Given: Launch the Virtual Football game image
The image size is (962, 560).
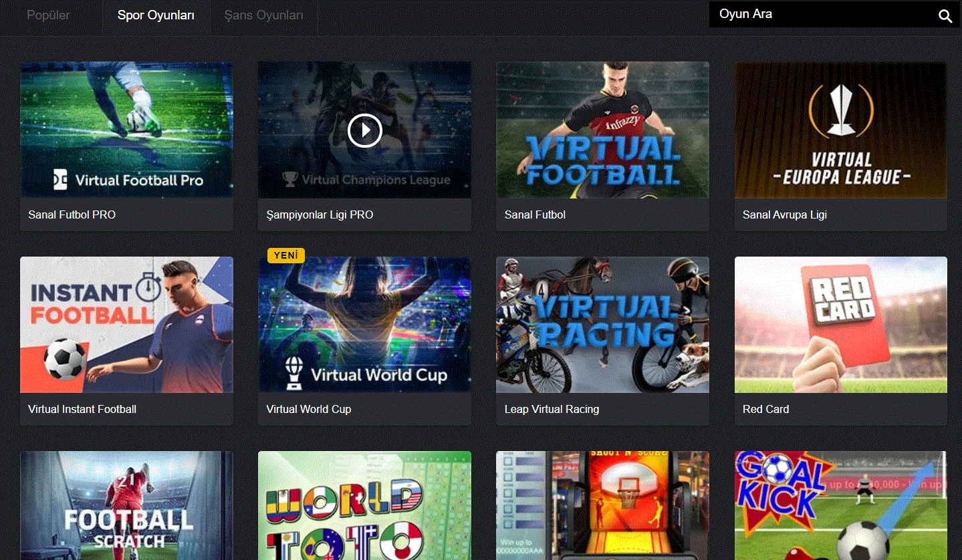Looking at the screenshot, I should pyautogui.click(x=602, y=130).
